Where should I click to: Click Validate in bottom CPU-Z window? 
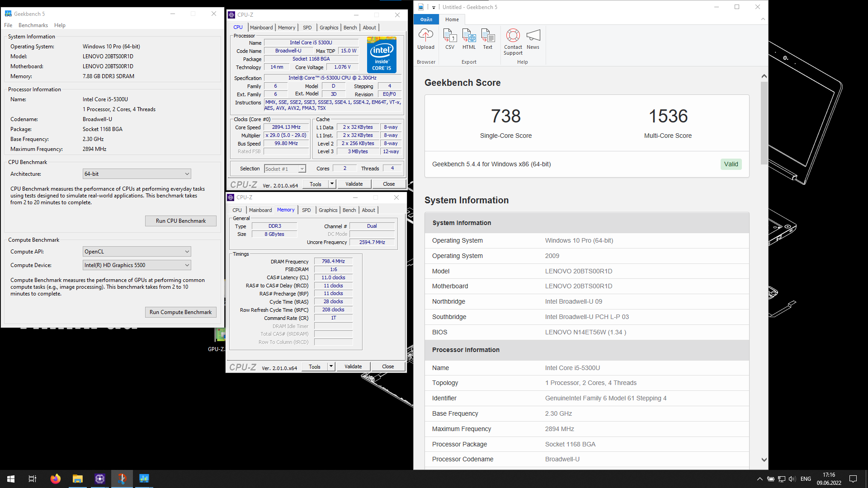353,366
